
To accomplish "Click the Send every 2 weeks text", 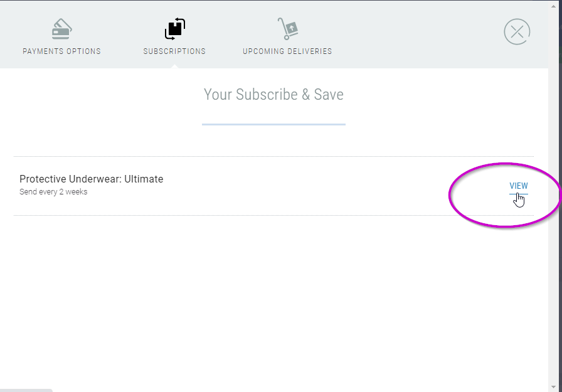I will [x=54, y=192].
